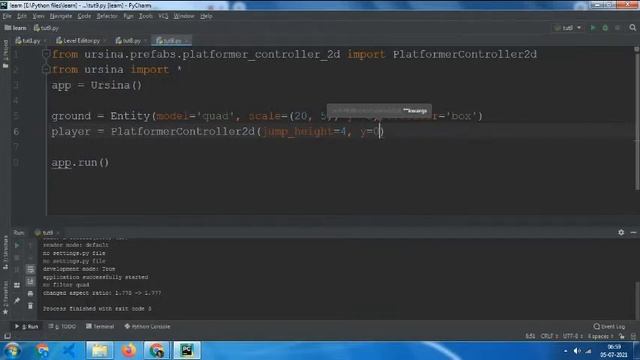This screenshot has height=360, width=640.
Task: Open the TODO tool window
Action: tap(62, 327)
